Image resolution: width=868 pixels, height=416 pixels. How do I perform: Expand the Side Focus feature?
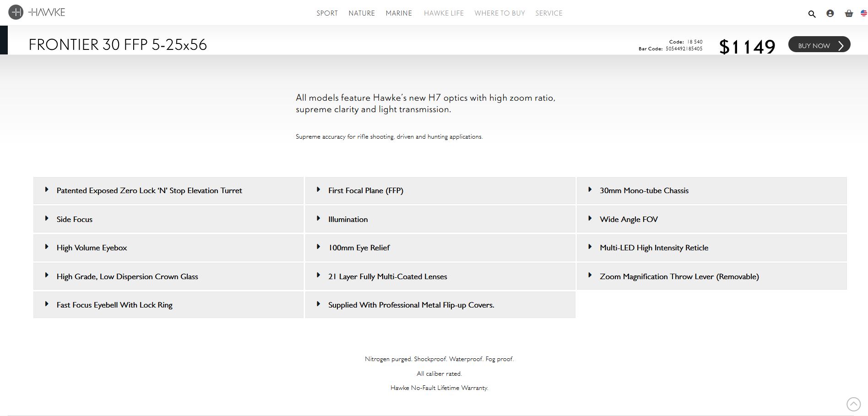coord(168,219)
